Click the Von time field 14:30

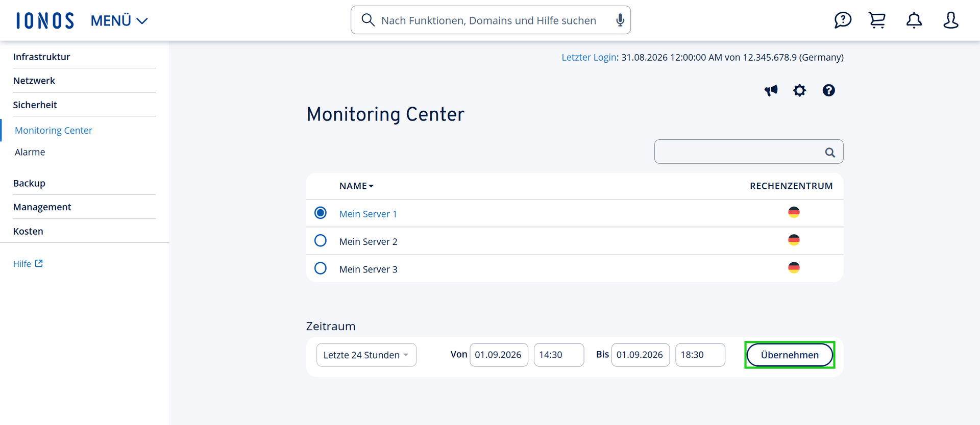(x=559, y=355)
